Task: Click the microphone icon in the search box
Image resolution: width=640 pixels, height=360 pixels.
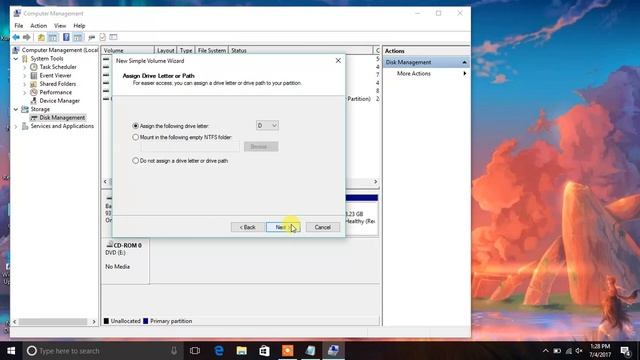Action: (x=174, y=350)
